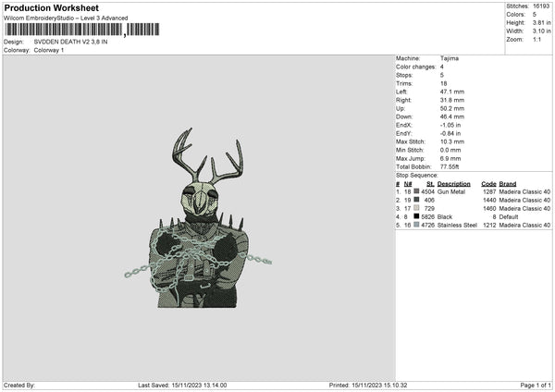The image size is (555, 392).
Task: Click the color swatch in row 2
Action: tap(416, 200)
